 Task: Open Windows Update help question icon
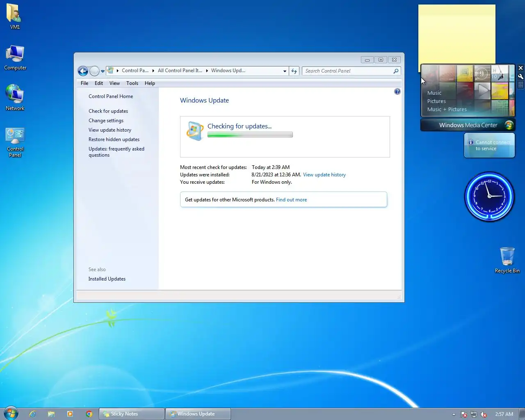coord(397,91)
